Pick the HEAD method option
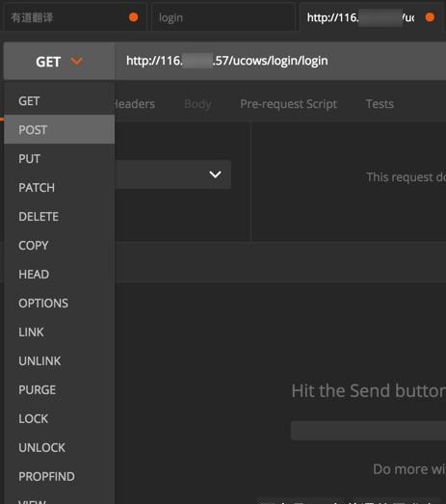Image resolution: width=446 pixels, height=504 pixels. 59,275
